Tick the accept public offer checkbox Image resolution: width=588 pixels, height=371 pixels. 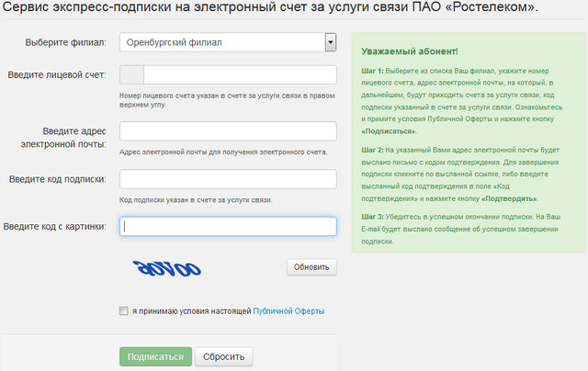click(x=124, y=311)
